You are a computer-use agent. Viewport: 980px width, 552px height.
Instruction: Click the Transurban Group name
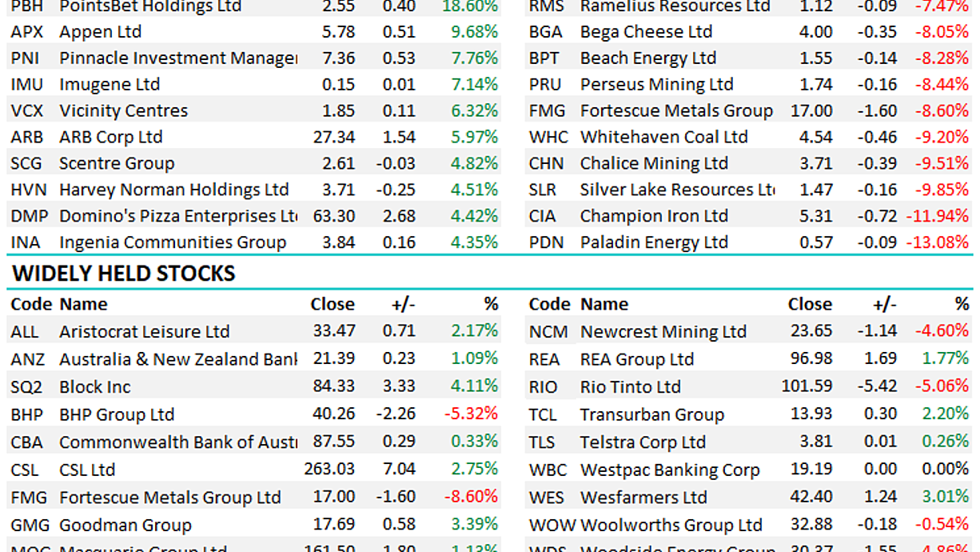coord(652,415)
